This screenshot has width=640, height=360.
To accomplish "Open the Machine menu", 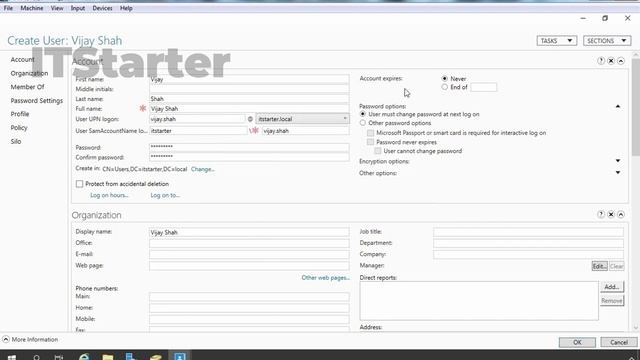I will (32, 8).
